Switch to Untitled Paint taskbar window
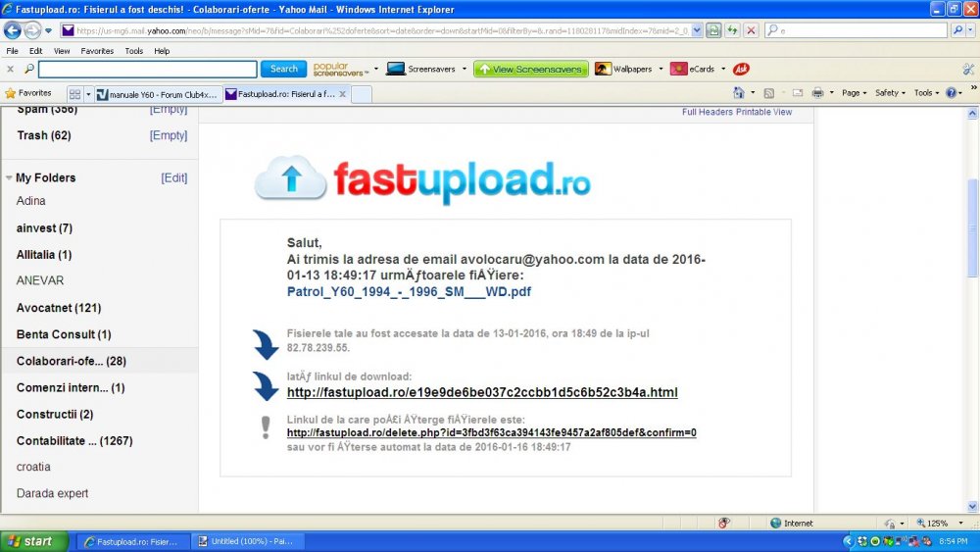 click(248, 541)
